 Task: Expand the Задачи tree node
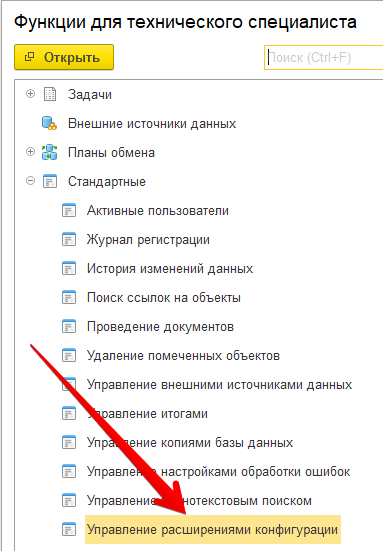31,94
